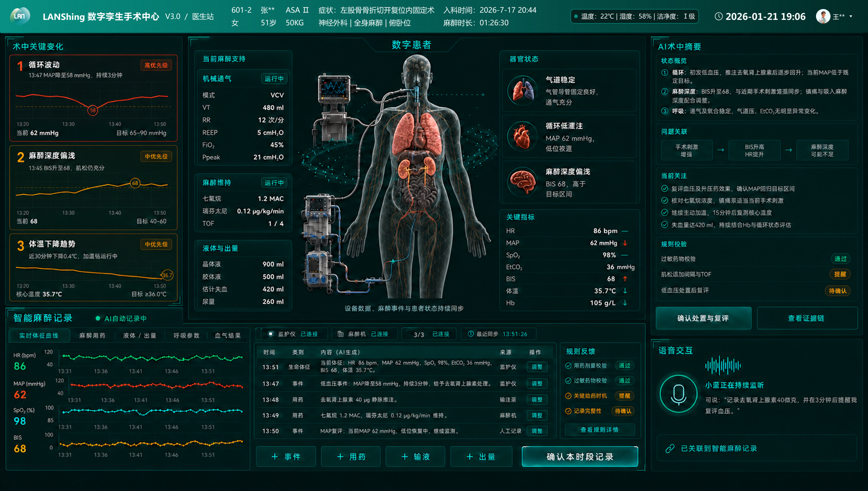Click the anesthesia machine connected icon
Image resolution: width=868 pixels, height=491 pixels.
[x=341, y=334]
